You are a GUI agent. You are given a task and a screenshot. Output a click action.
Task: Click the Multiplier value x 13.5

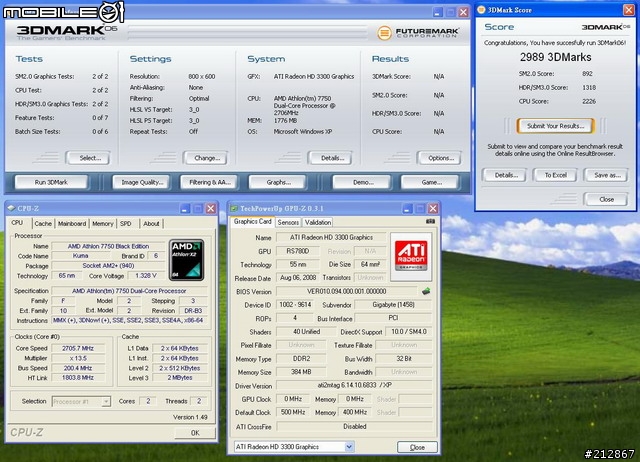(78, 358)
